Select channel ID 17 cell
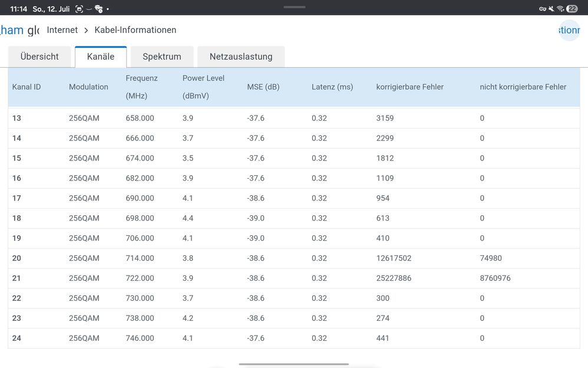The height and width of the screenshot is (368, 588). pos(16,198)
